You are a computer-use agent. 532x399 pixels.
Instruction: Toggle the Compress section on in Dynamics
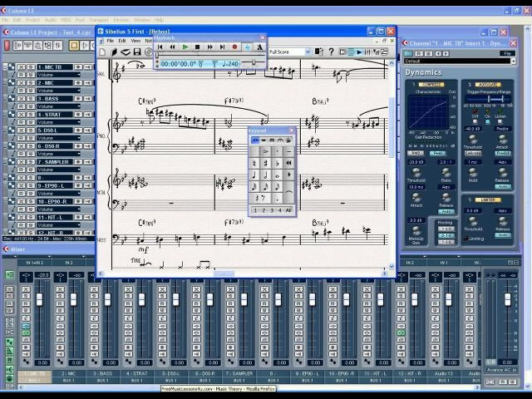pyautogui.click(x=431, y=85)
